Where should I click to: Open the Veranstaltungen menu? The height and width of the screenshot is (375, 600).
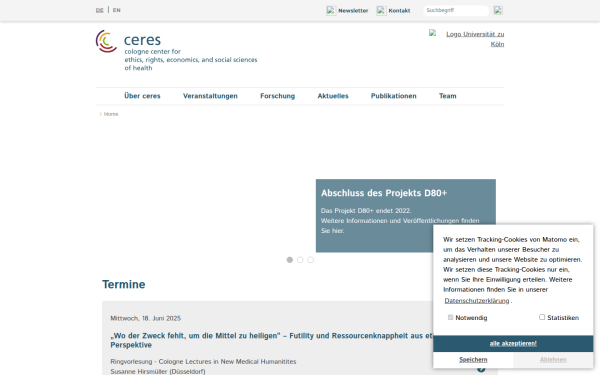[210, 96]
